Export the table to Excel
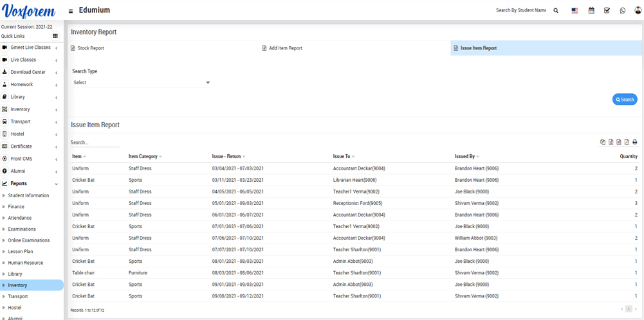The height and width of the screenshot is (320, 644). [611, 142]
